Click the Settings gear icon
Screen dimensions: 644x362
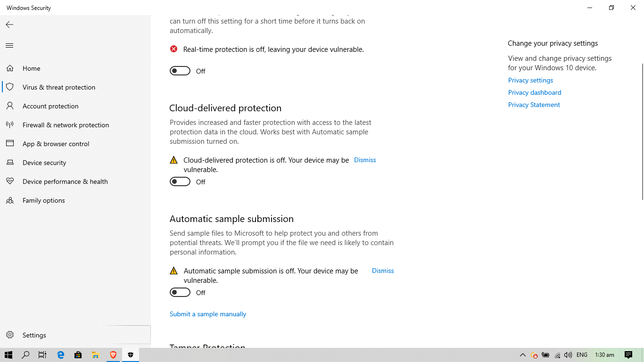coord(10,335)
